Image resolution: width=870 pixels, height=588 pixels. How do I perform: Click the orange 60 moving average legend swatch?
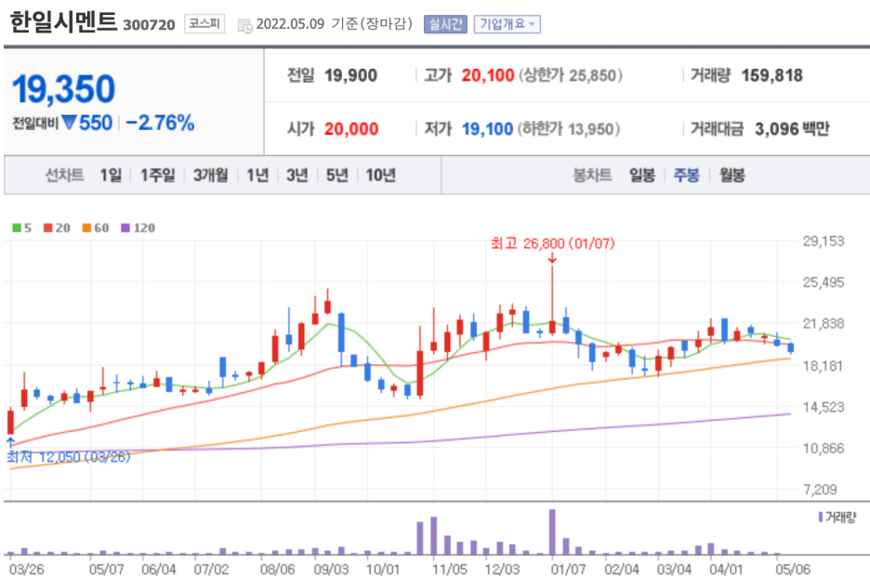coord(86,228)
